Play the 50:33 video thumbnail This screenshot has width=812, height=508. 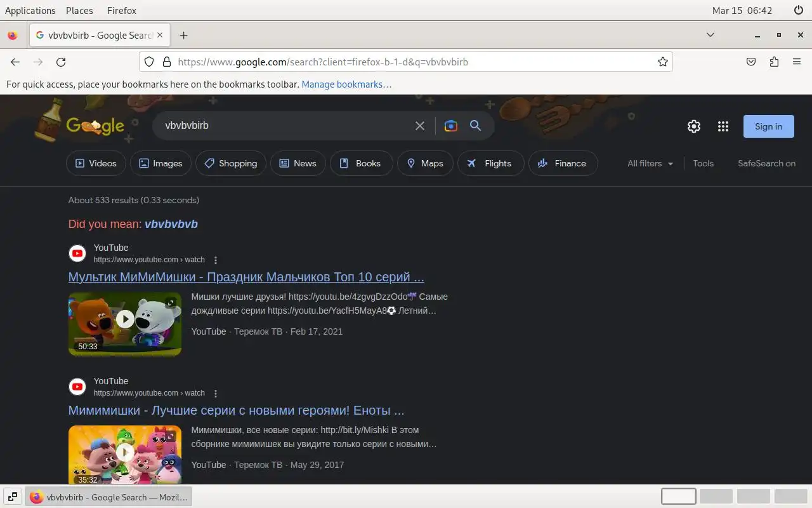coord(125,324)
